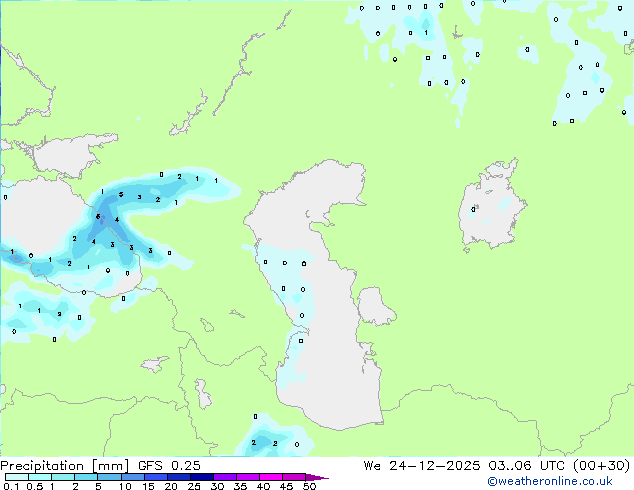Click the "5" legend scale label

[x=98, y=486]
